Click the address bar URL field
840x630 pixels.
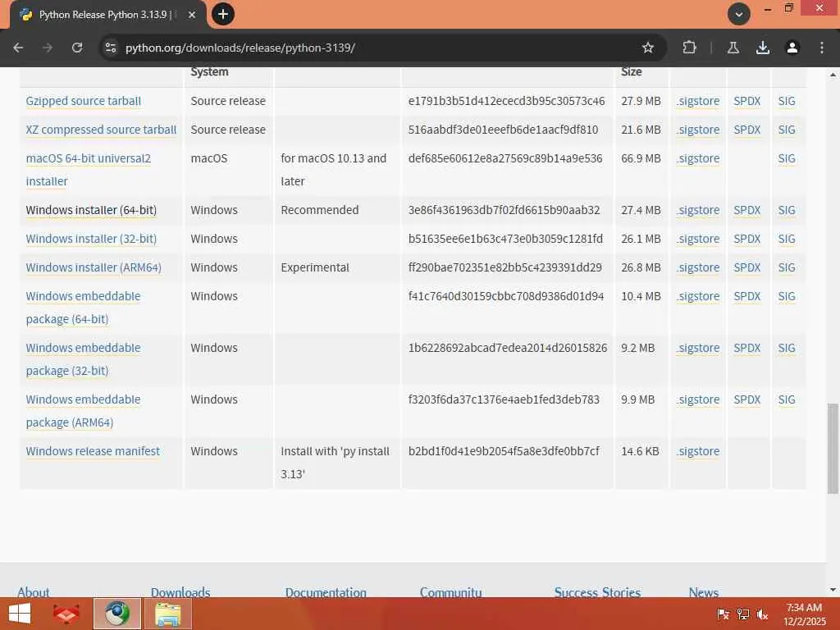pos(375,48)
